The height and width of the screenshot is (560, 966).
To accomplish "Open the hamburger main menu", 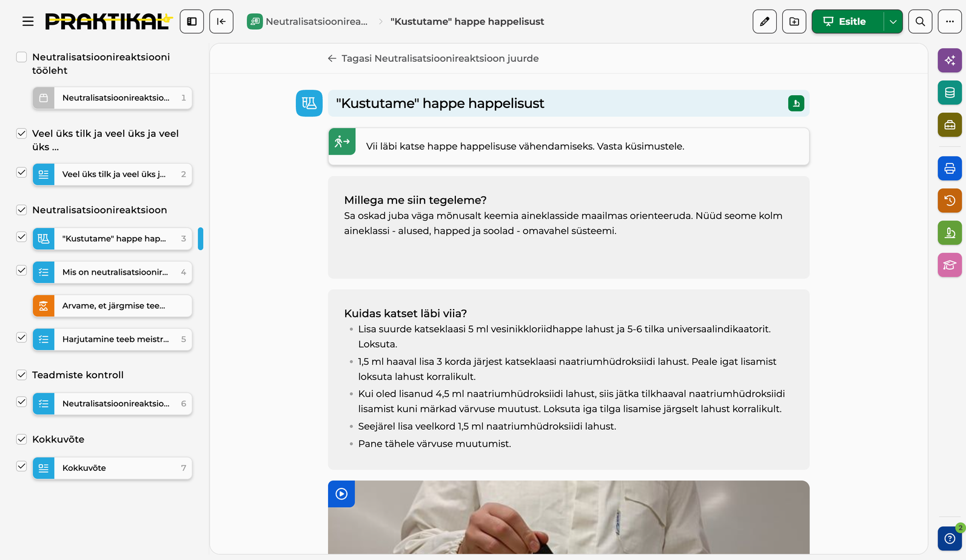I will click(x=28, y=22).
